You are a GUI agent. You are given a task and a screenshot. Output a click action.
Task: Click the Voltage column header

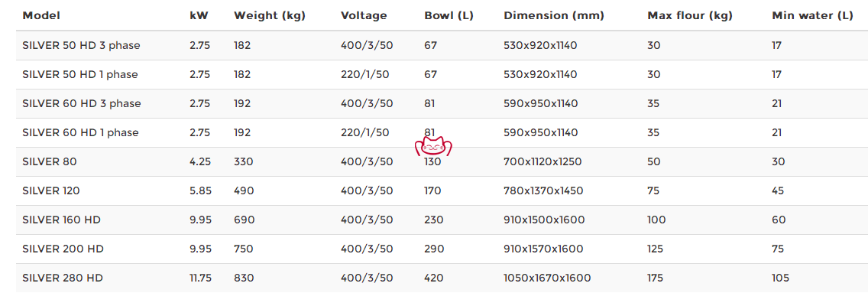point(364,16)
